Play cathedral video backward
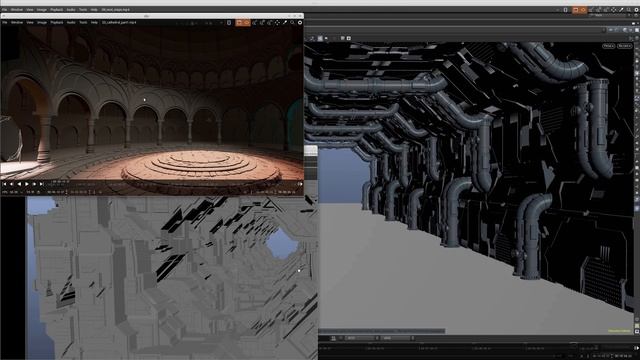 [x=19, y=184]
